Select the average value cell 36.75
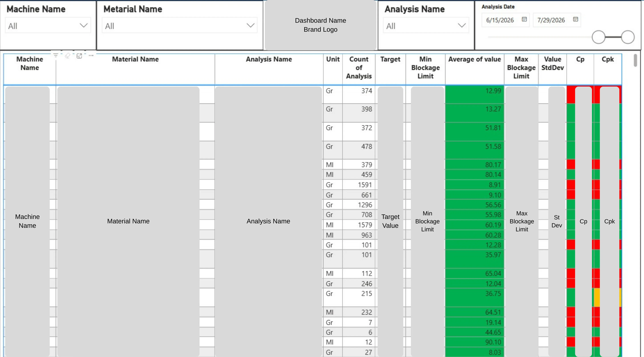The height and width of the screenshot is (357, 644). [475, 297]
